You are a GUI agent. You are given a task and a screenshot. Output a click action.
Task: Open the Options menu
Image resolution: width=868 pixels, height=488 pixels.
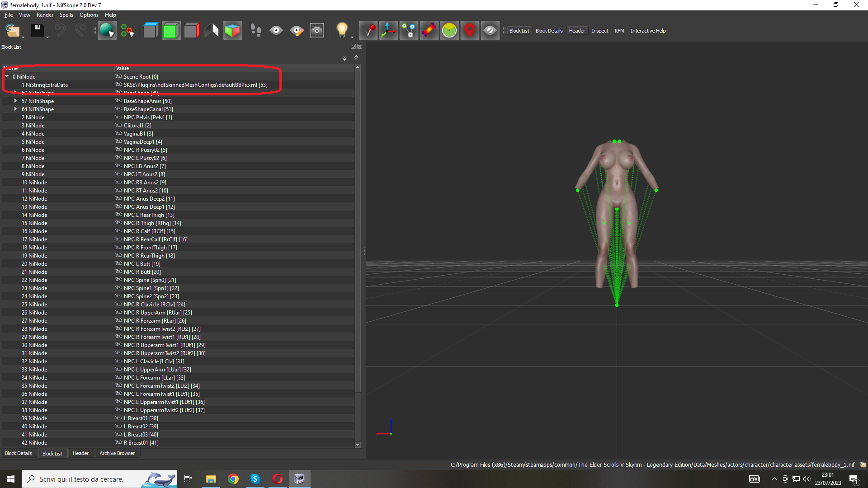click(89, 15)
